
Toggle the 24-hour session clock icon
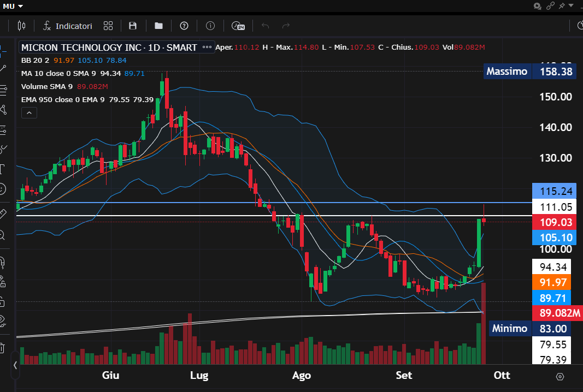click(238, 26)
